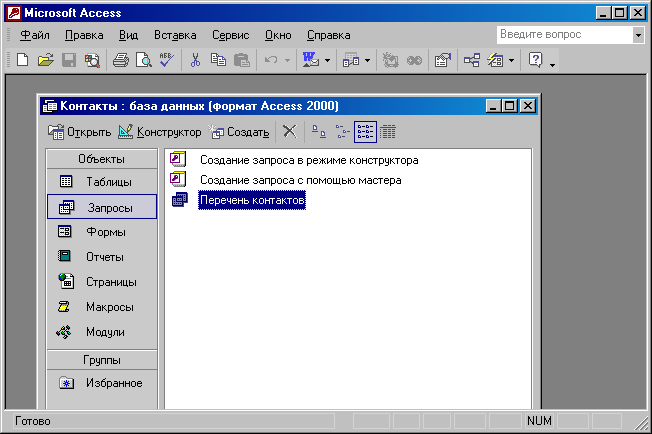Click the NUM status bar indicator
The height and width of the screenshot is (434, 652).
click(539, 421)
